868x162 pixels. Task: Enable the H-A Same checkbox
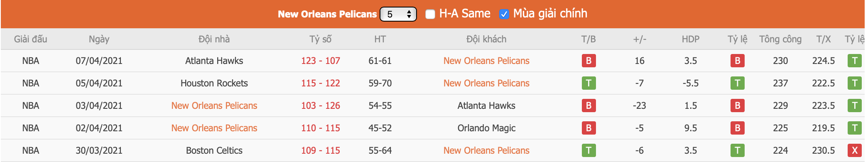pos(430,14)
